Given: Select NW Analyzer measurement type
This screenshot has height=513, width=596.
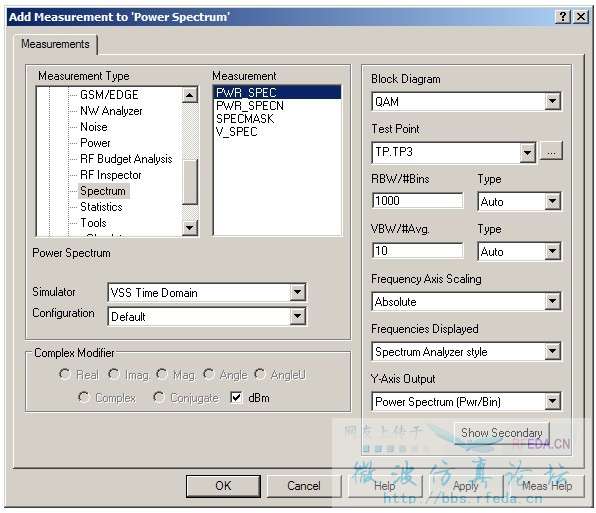Looking at the screenshot, I should click(111, 111).
